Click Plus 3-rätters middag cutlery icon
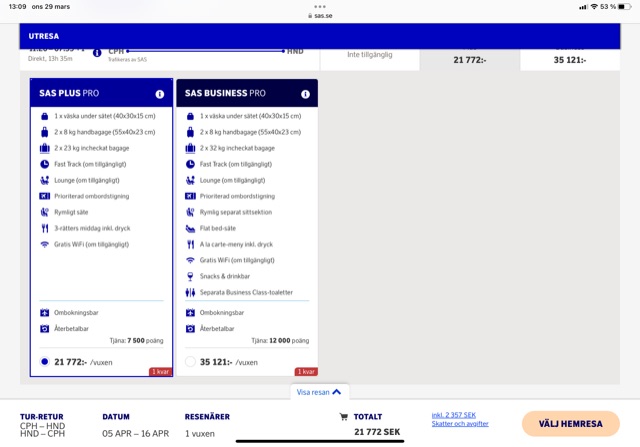 (44, 228)
